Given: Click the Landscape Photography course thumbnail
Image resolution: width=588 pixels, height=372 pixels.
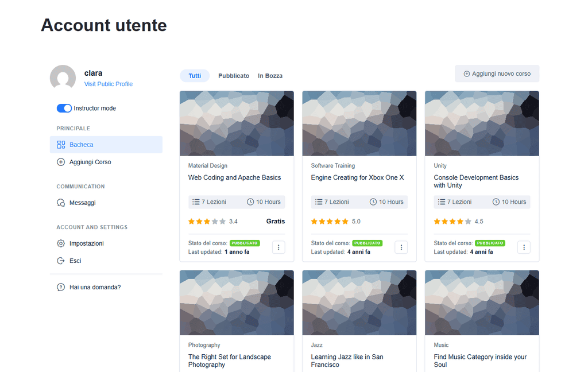Looking at the screenshot, I should (x=237, y=303).
